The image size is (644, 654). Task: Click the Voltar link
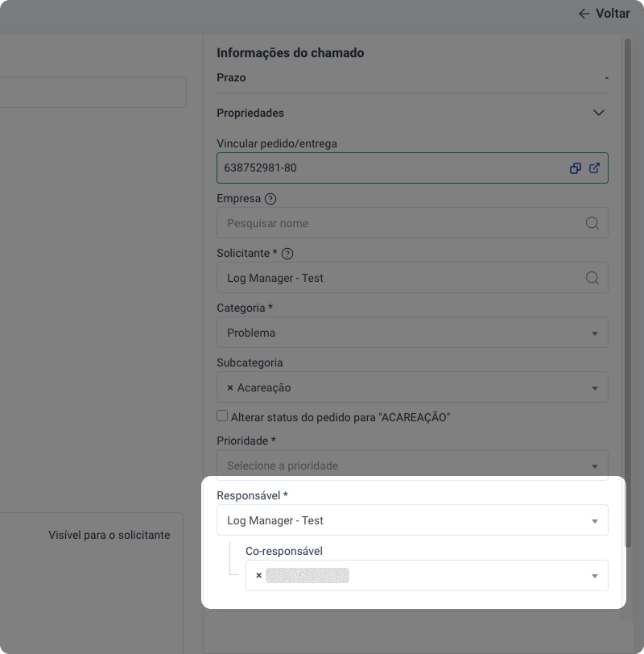[x=613, y=14]
